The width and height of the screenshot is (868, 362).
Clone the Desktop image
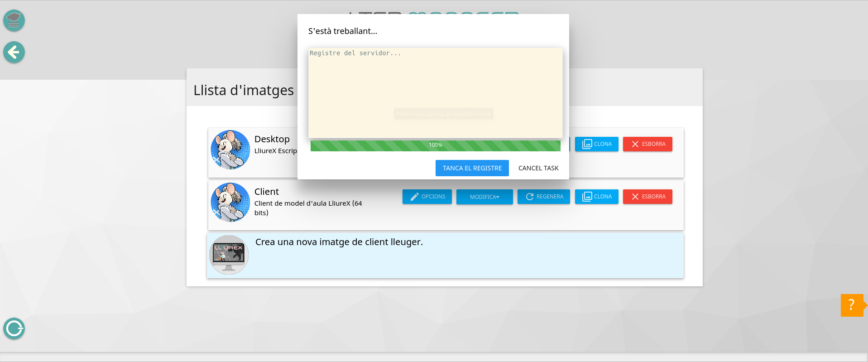(x=596, y=144)
